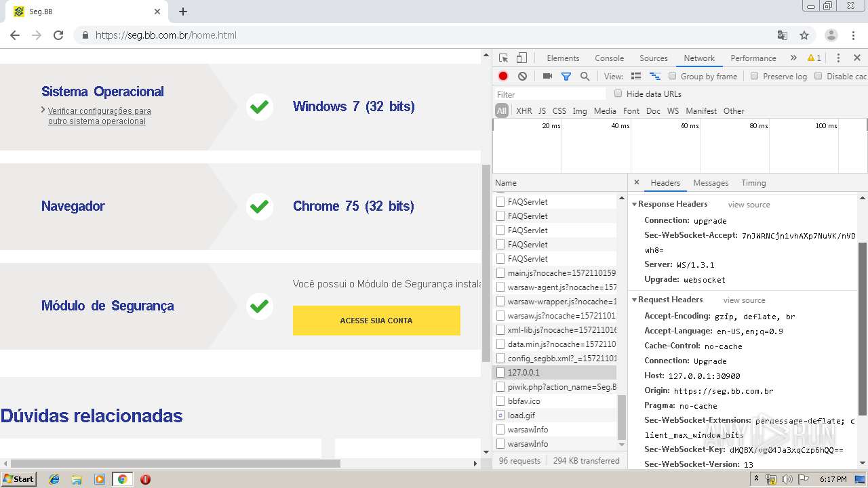Click the red stop icon in the taskbar
This screenshot has width=868, height=488.
145,479
